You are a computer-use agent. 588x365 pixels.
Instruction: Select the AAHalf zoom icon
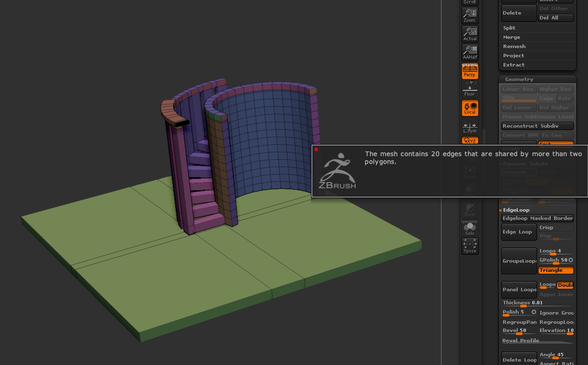470,52
